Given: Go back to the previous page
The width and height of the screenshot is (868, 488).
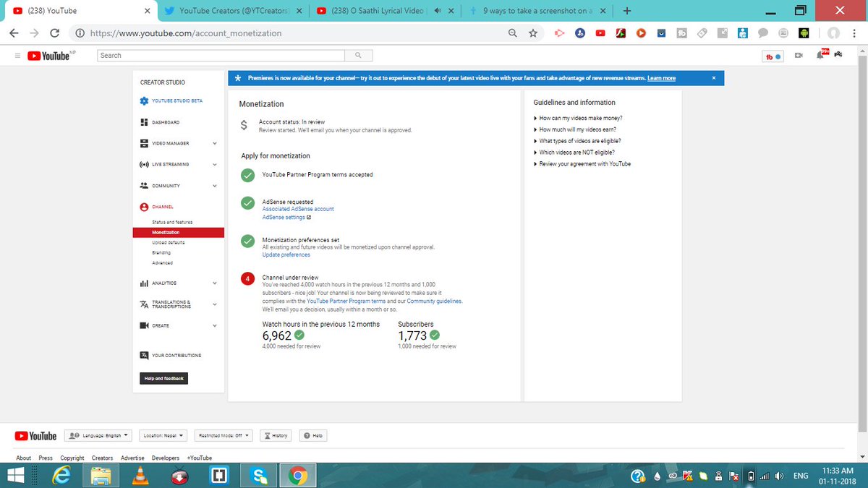Looking at the screenshot, I should tap(14, 33).
